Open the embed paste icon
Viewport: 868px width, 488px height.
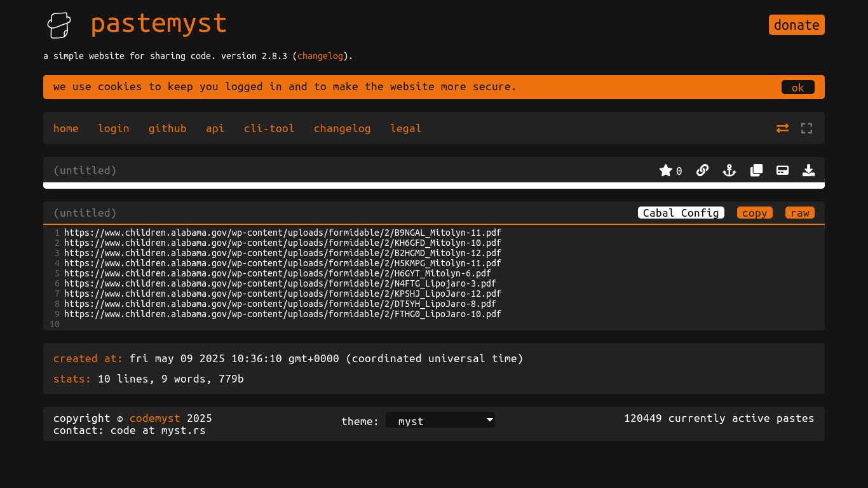[782, 170]
